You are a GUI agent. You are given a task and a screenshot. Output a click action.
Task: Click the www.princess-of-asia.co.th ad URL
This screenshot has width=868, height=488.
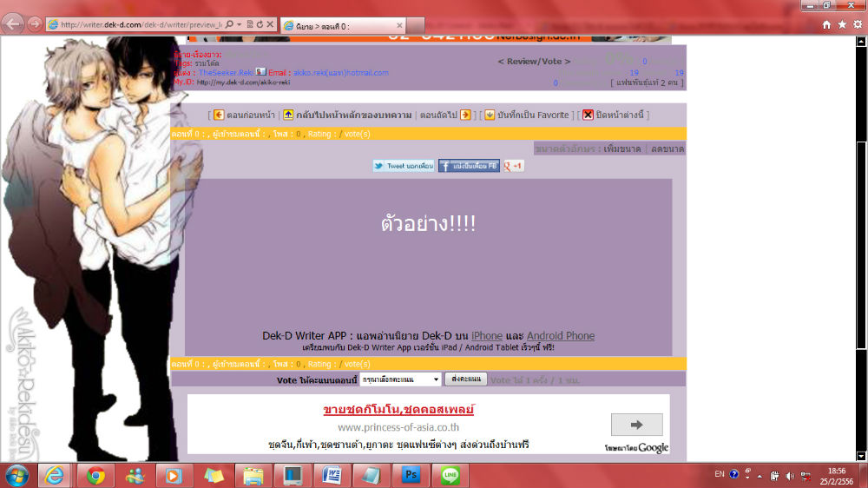coord(398,427)
